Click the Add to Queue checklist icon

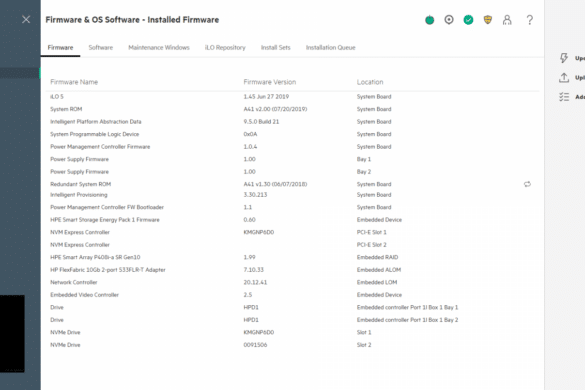(564, 97)
